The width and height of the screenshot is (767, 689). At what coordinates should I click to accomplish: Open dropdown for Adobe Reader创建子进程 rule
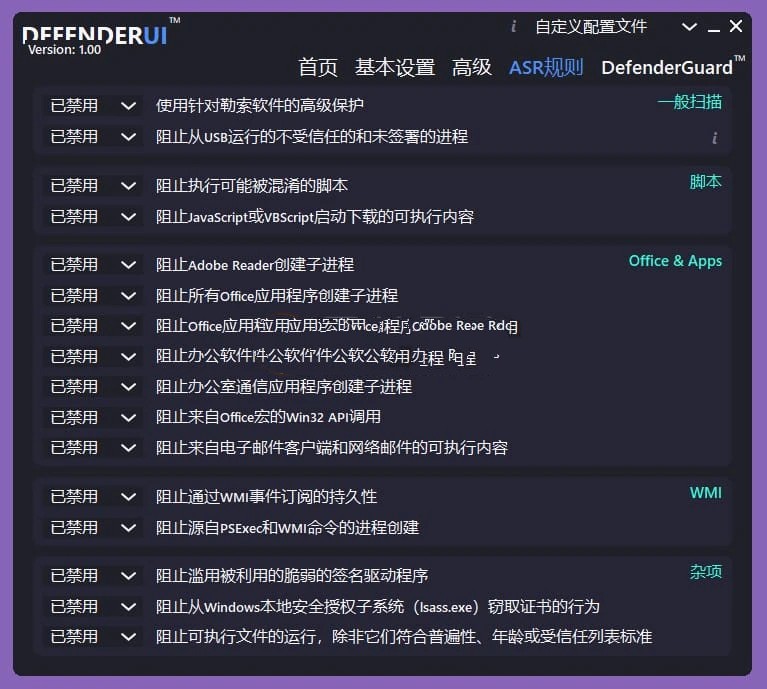coord(93,265)
